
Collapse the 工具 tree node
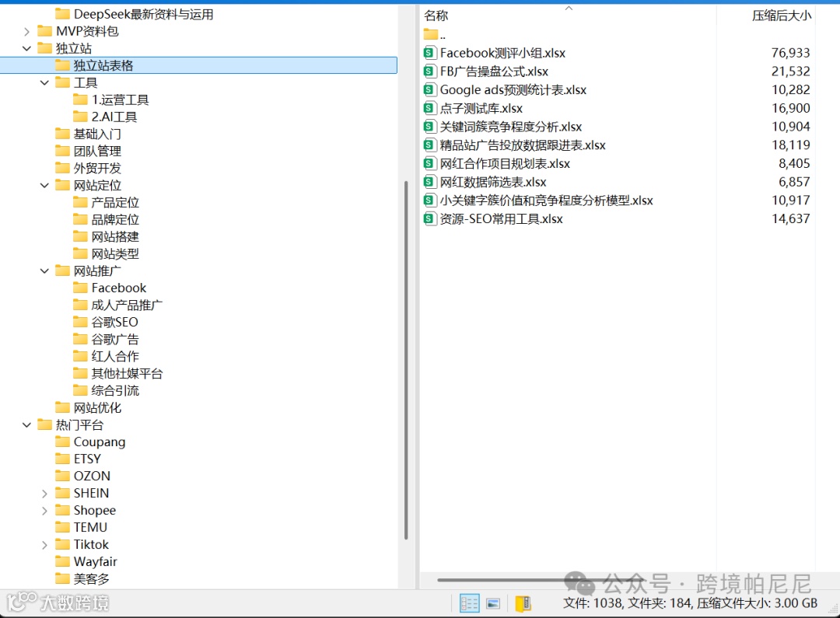click(x=44, y=82)
